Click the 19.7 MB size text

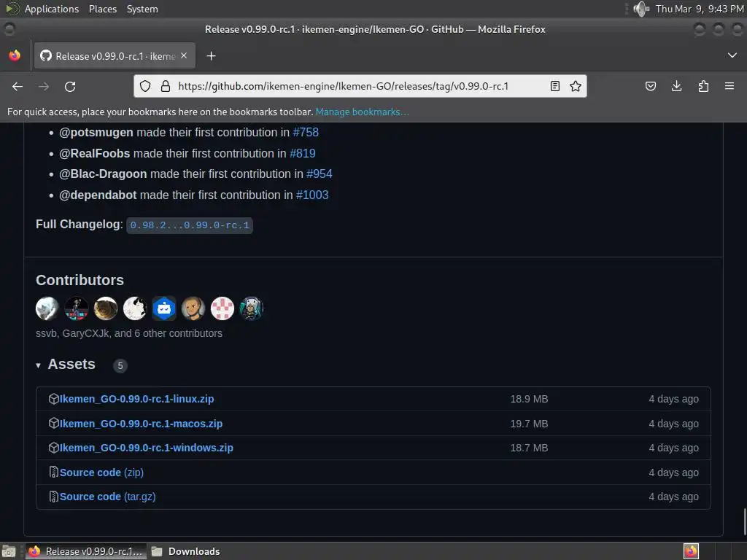pyautogui.click(x=530, y=424)
